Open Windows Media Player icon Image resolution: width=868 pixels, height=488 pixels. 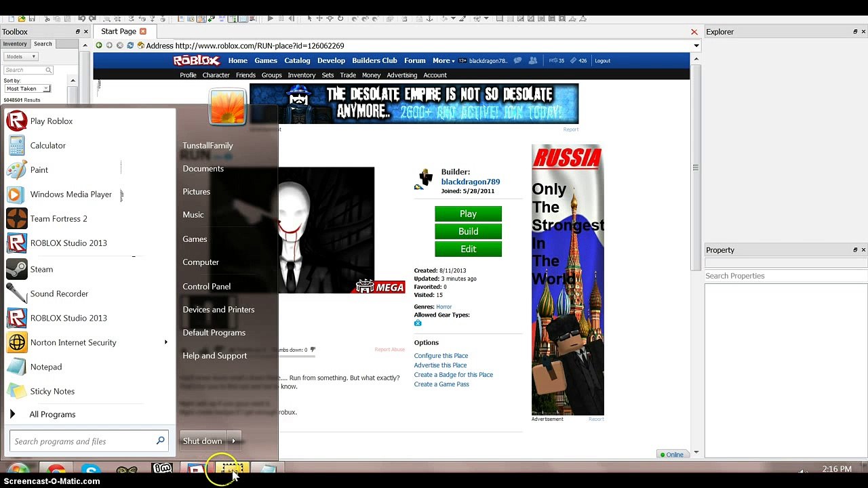pyautogui.click(x=17, y=195)
